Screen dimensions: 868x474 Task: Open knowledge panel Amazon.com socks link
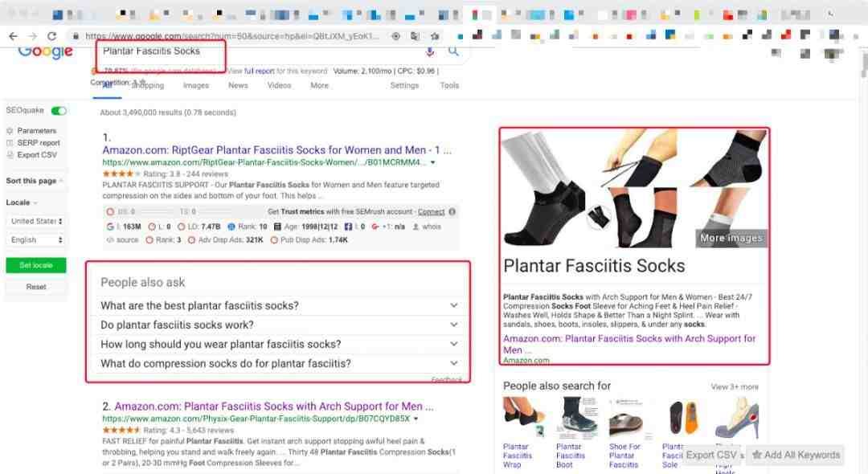[629, 344]
